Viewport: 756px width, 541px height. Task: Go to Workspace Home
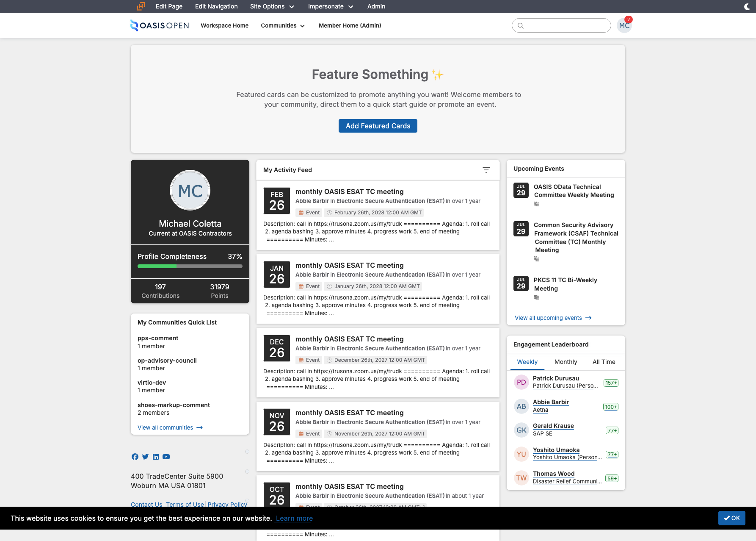[224, 26]
